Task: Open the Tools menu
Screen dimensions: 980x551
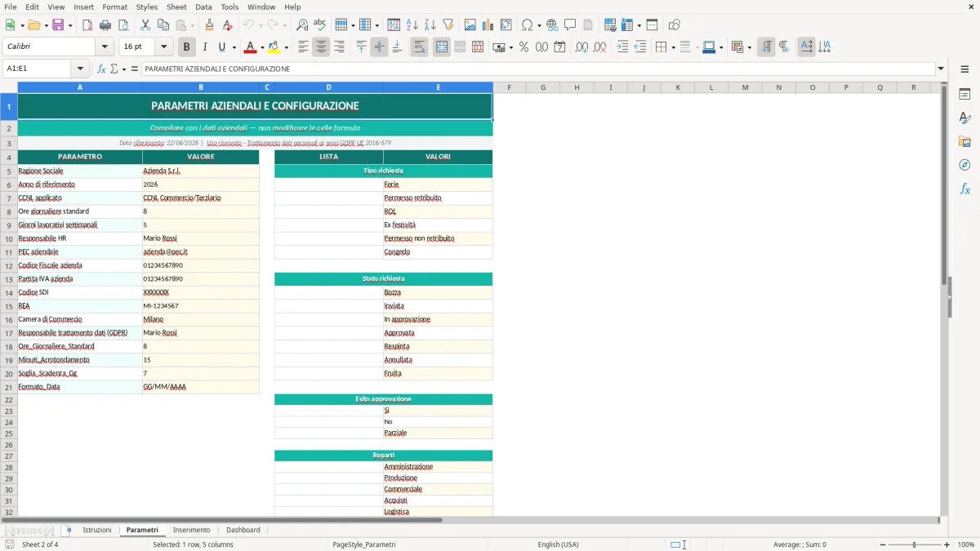Action: pyautogui.click(x=229, y=7)
